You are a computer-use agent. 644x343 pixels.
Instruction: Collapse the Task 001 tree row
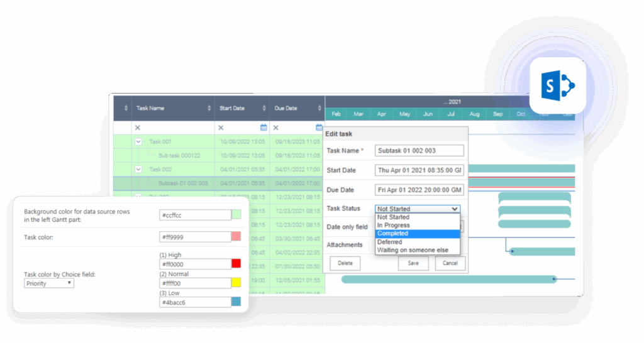point(138,142)
